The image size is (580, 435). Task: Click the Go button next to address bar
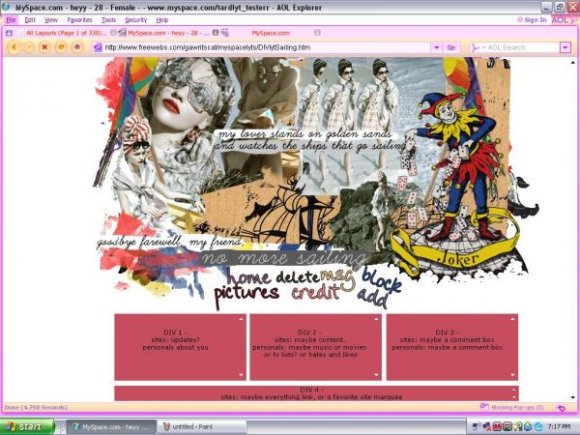click(451, 47)
